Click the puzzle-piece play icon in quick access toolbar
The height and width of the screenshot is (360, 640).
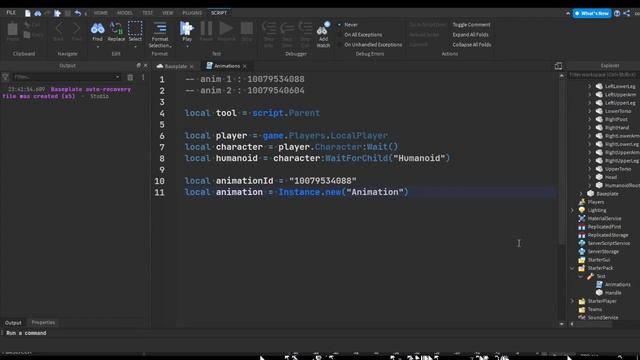58,13
